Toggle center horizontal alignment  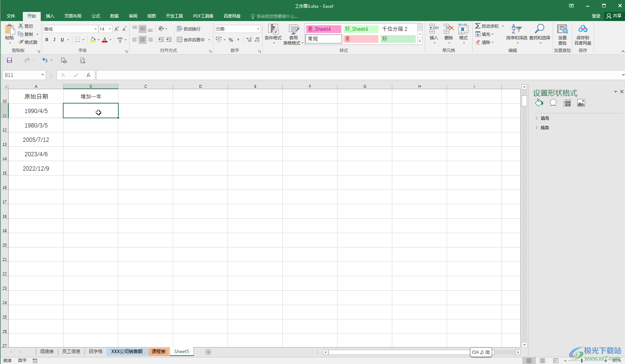(142, 40)
